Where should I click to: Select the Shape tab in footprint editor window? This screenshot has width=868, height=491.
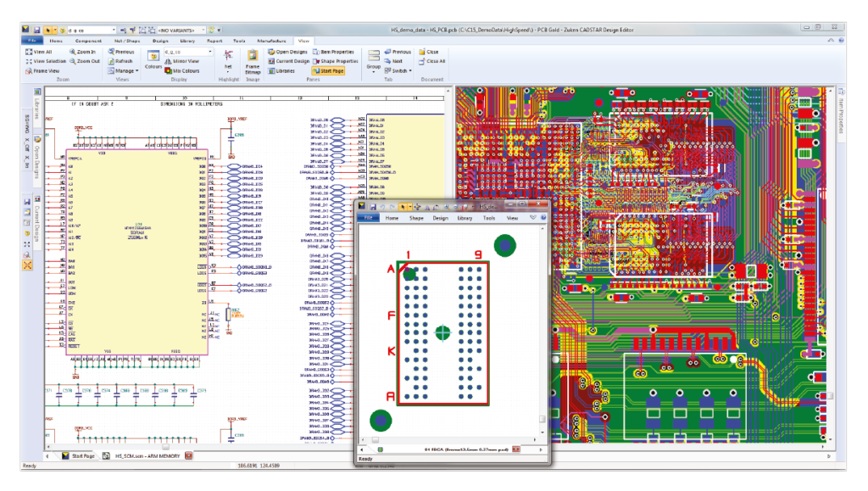coord(416,218)
